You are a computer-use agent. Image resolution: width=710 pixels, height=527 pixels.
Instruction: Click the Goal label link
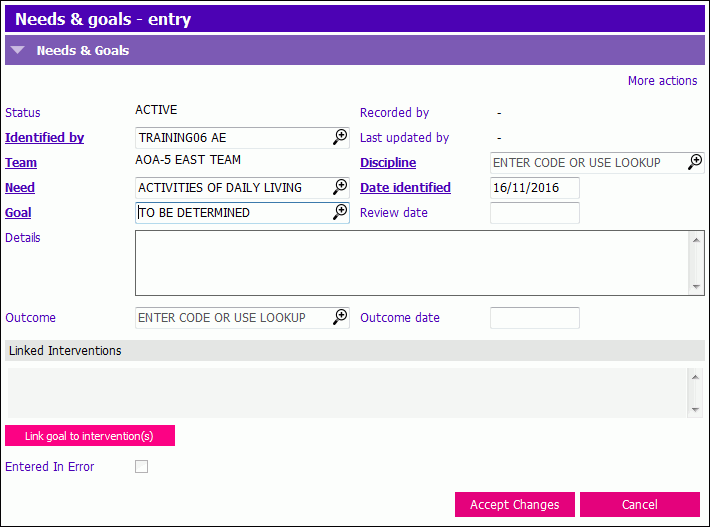[18, 212]
